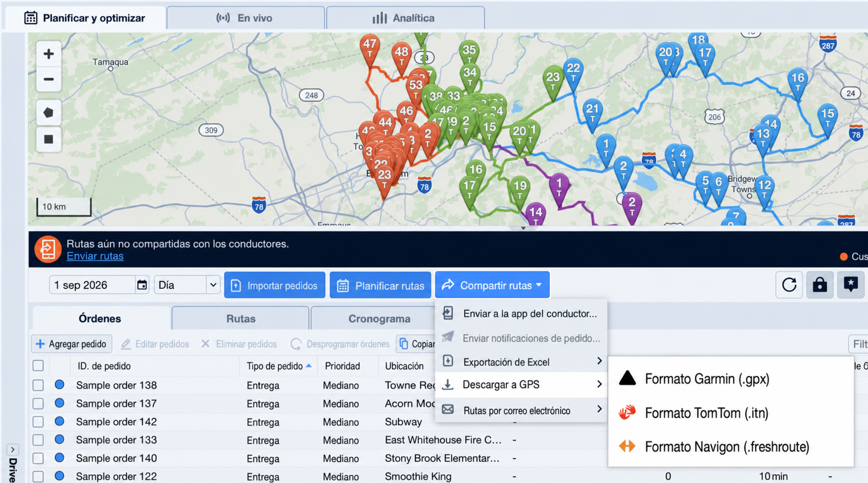Click blue status dot for Sample order 133

59,439
